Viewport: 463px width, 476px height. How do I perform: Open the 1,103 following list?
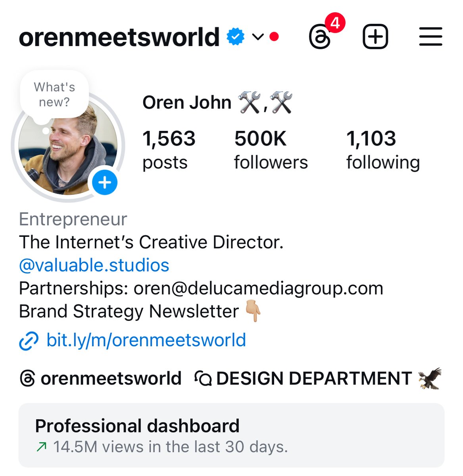click(x=383, y=150)
